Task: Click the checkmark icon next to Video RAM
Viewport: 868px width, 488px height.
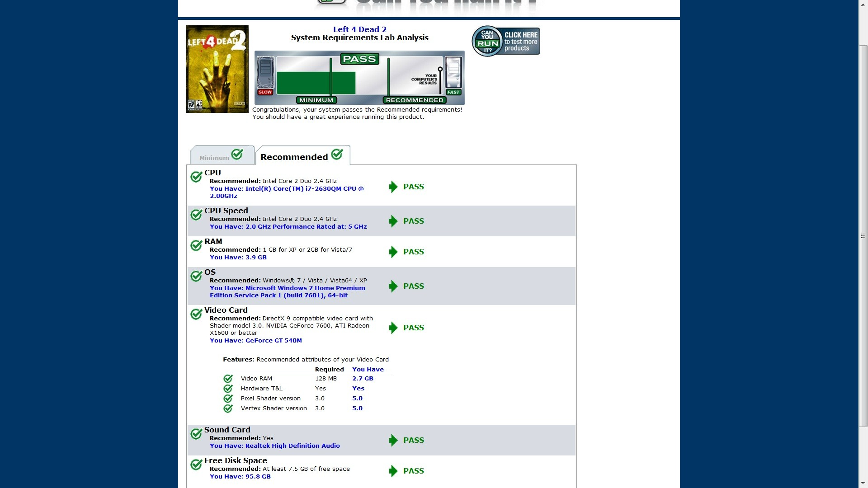Action: (228, 379)
